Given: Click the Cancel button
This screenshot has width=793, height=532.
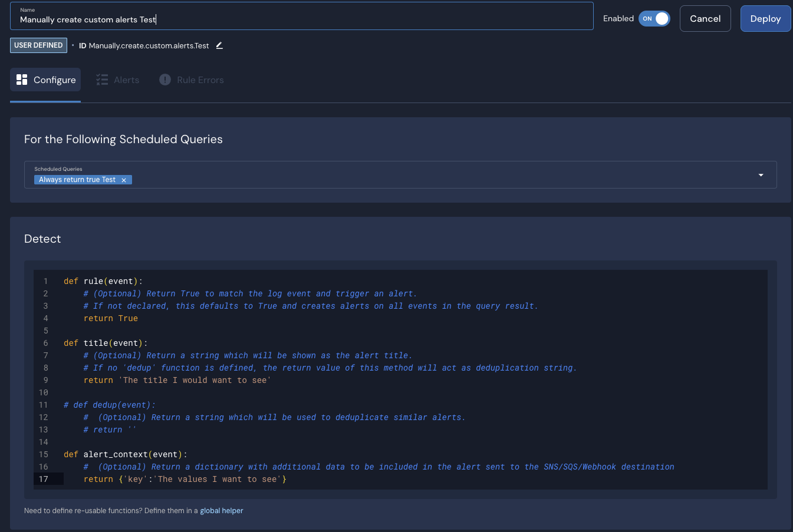Looking at the screenshot, I should click(705, 19).
